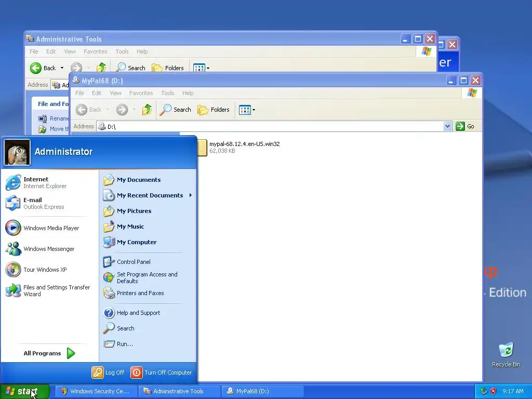Toggle Folders in Administrative Tools toolbar

point(168,68)
